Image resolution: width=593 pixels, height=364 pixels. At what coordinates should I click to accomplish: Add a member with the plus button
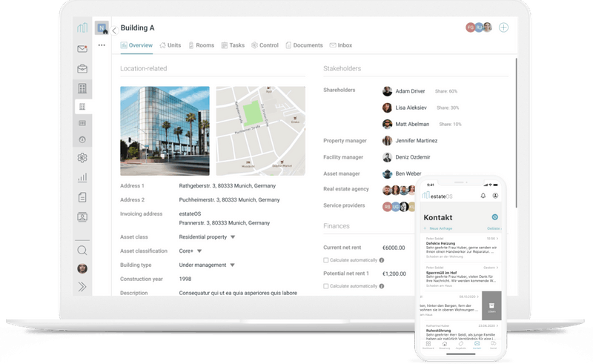click(x=503, y=27)
